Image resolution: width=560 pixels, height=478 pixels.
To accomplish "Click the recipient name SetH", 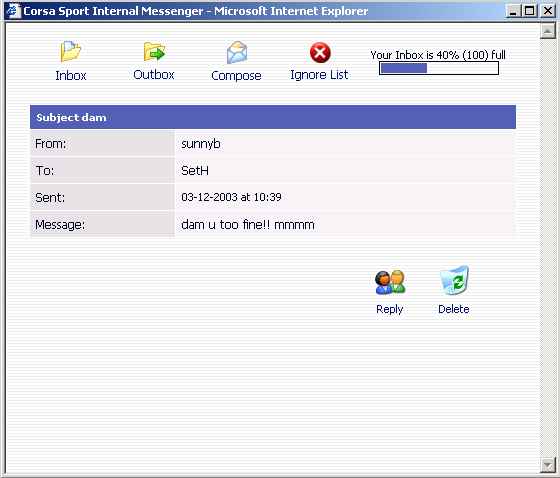I will click(x=195, y=170).
